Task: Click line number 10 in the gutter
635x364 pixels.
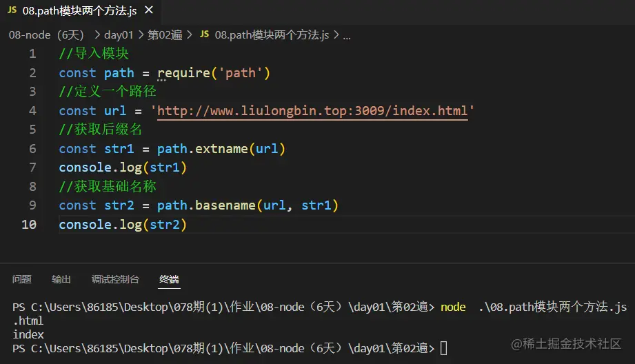Action: tap(29, 225)
